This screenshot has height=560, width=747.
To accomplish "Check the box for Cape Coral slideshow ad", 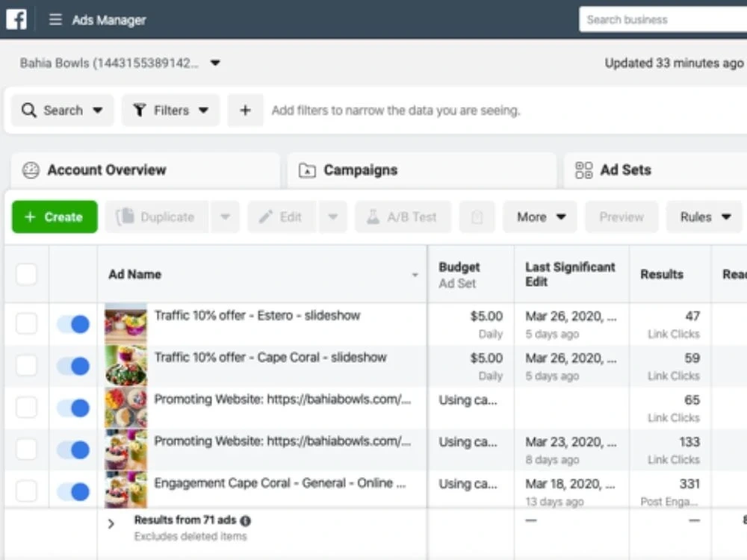I will click(26, 366).
